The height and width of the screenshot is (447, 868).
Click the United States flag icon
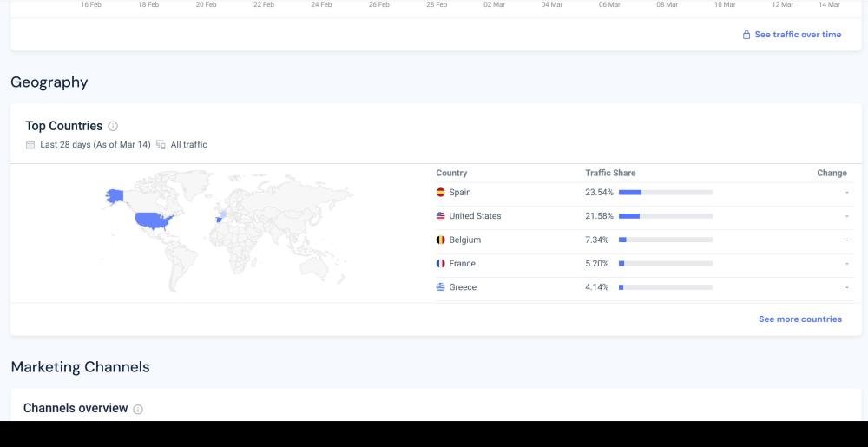tap(440, 216)
